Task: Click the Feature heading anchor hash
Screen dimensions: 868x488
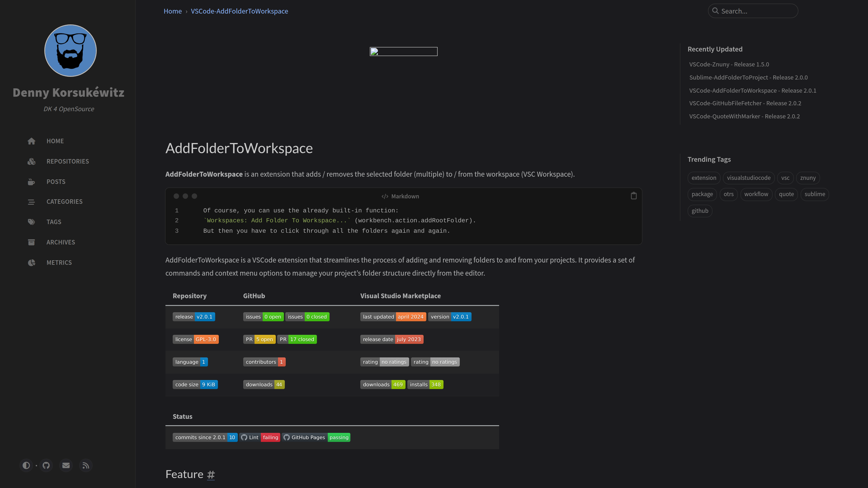Action: point(211,474)
